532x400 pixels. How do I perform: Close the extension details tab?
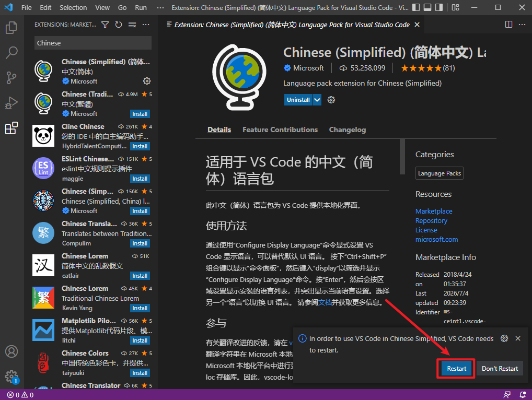coord(417,25)
